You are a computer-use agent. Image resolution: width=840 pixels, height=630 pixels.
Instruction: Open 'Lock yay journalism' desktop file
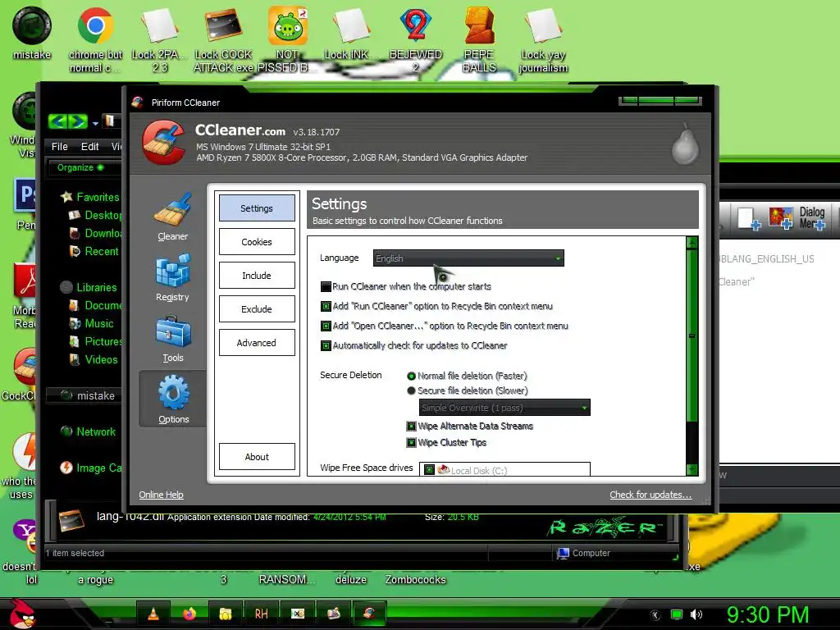click(543, 40)
